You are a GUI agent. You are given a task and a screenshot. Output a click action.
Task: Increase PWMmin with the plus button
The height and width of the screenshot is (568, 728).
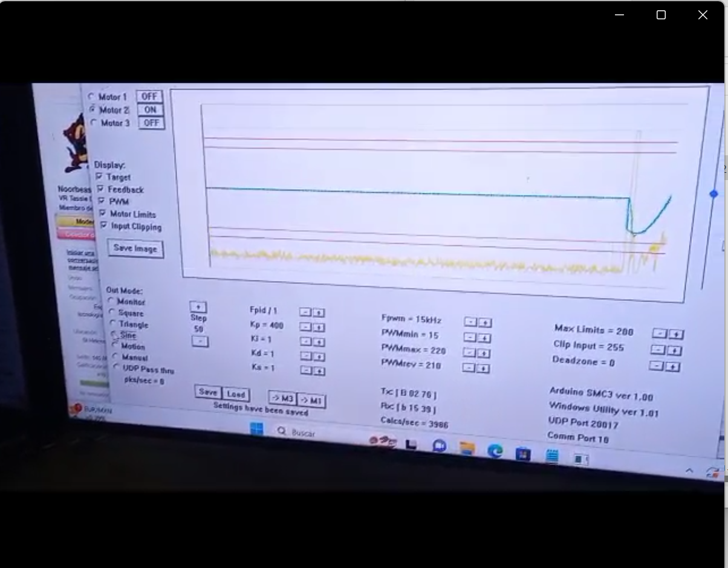(x=484, y=338)
